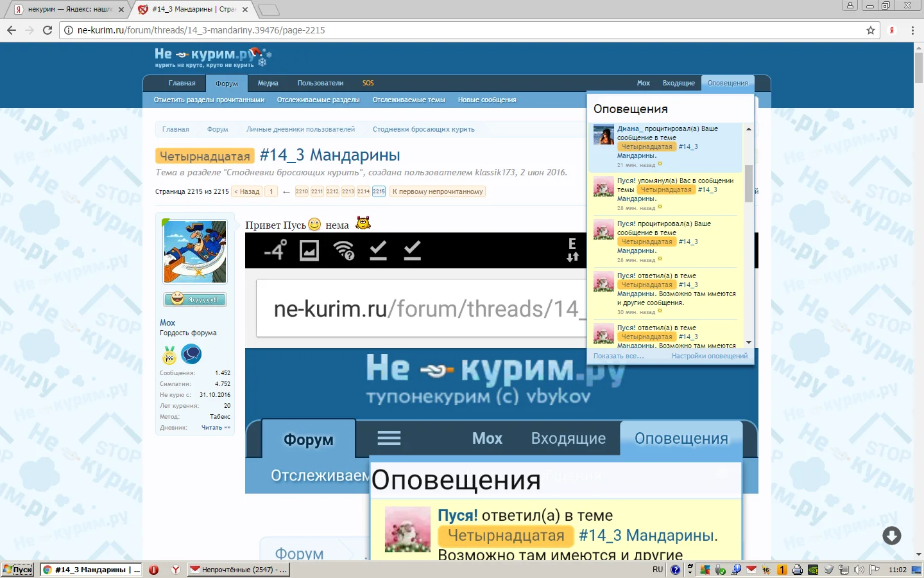Click the medal badge under Мох's profile
Screen dimensions: 924x578
point(169,355)
